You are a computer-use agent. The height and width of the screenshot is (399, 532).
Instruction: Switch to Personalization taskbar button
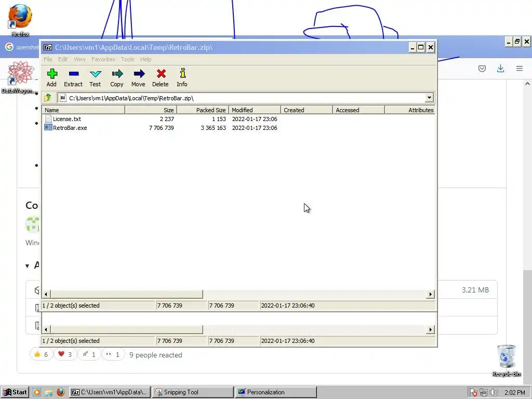[276, 392]
